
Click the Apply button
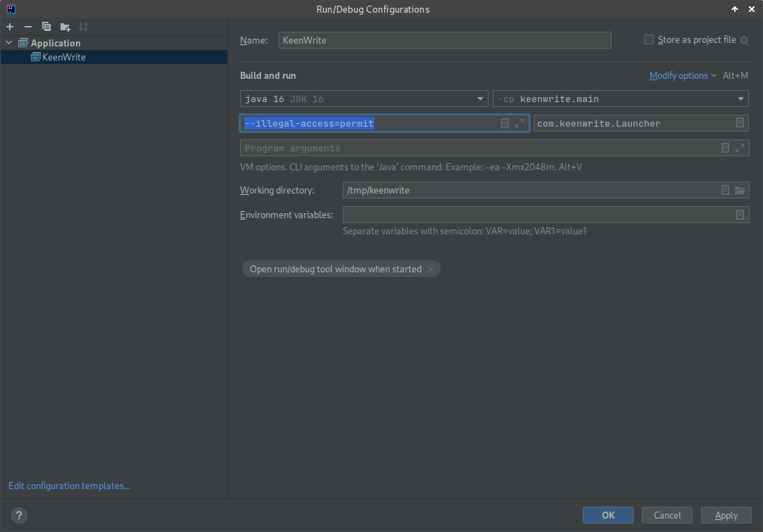pos(726,515)
